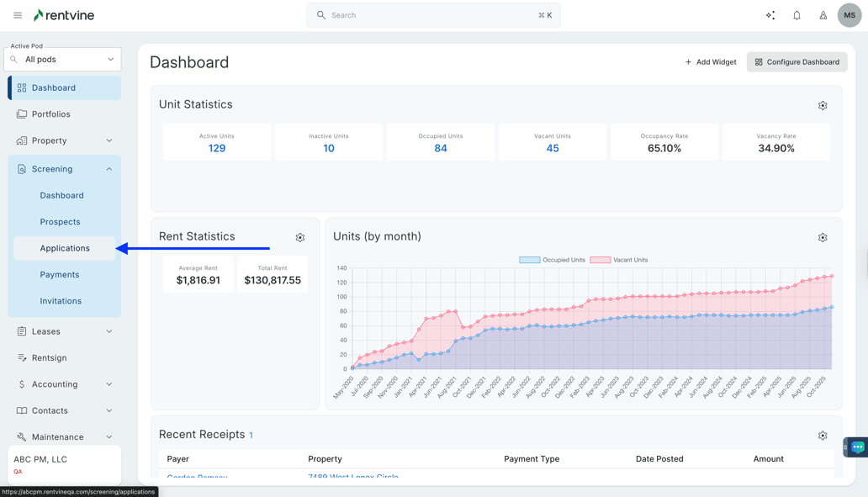
Task: Go to Portfolios in sidebar
Action: coord(51,114)
